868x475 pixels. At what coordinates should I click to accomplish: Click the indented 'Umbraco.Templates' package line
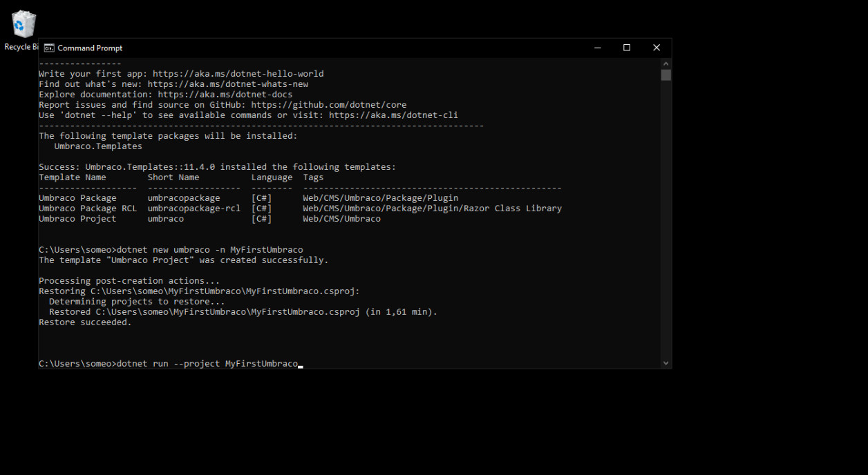coord(98,146)
